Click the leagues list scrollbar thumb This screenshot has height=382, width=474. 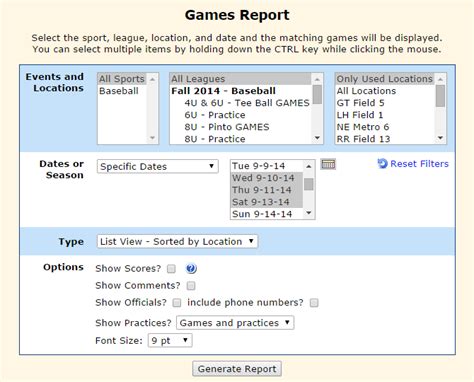(317, 95)
